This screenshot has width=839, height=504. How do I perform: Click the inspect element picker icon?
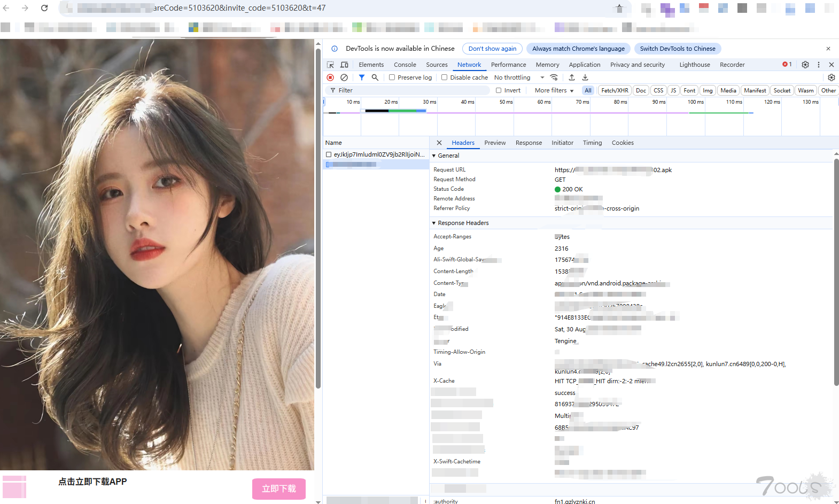(330, 65)
